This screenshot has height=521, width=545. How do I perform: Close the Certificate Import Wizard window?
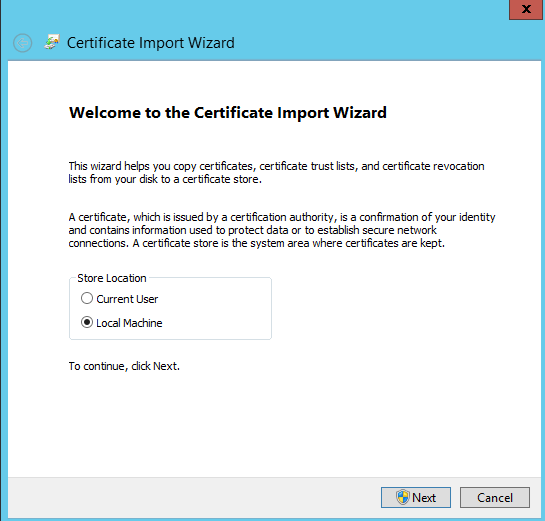click(x=526, y=9)
